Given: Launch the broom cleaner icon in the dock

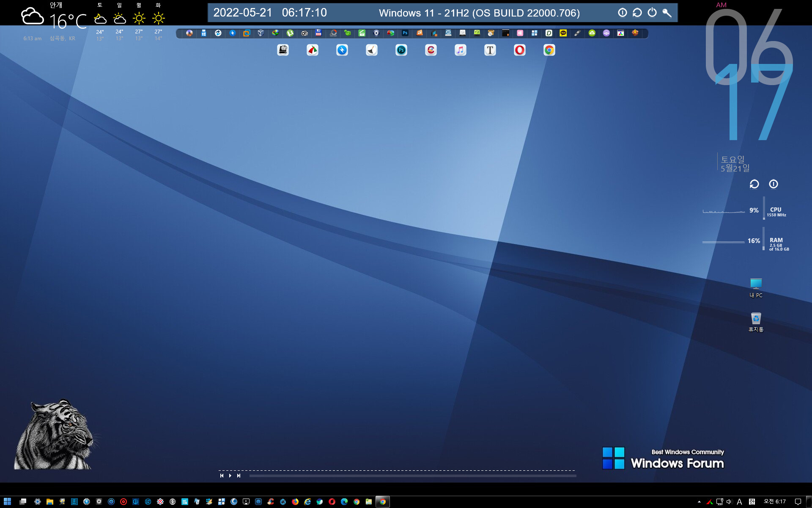Looking at the screenshot, I should point(371,50).
